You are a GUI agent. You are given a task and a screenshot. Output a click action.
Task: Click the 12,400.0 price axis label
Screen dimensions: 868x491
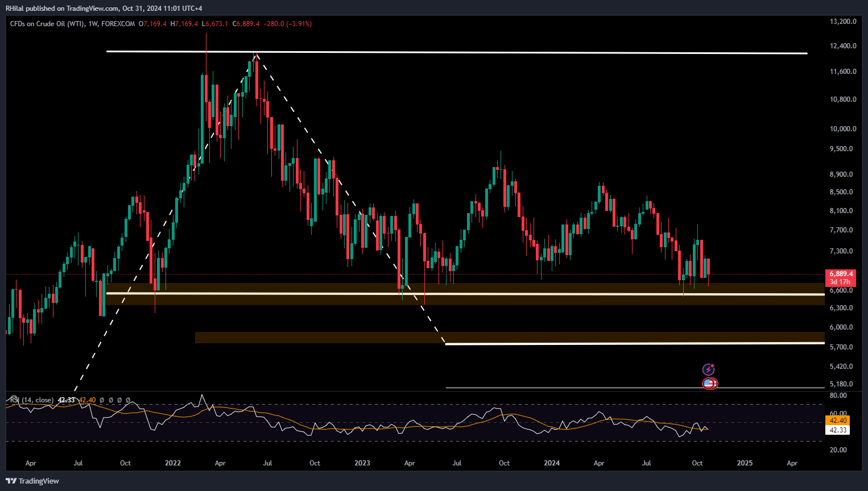pyautogui.click(x=843, y=46)
